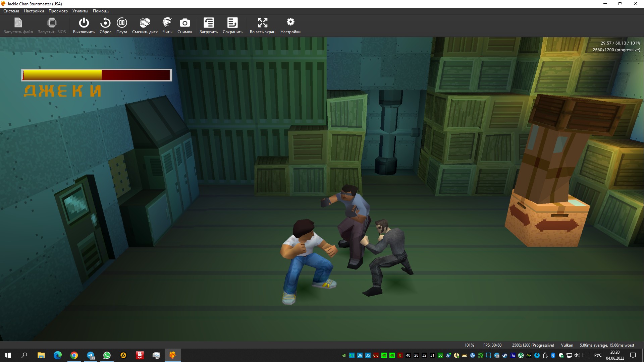Open the Настройки menu in the menu bar
The height and width of the screenshot is (362, 644).
[x=34, y=11]
